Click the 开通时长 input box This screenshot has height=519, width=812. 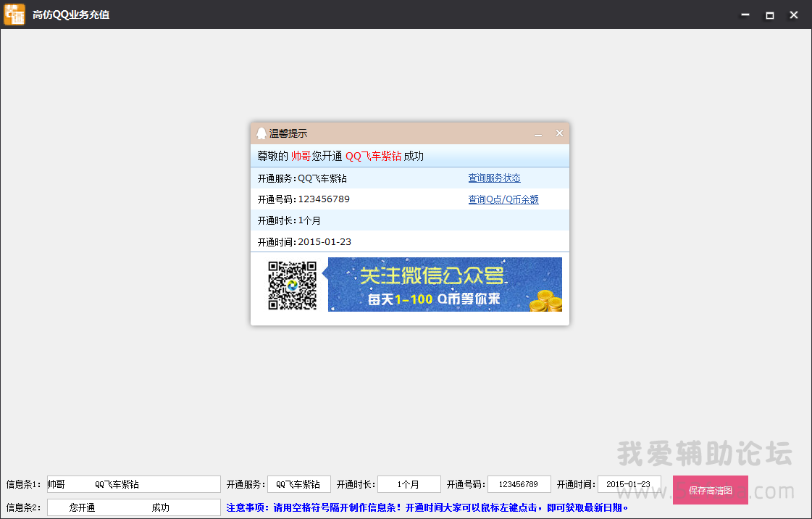[409, 484]
